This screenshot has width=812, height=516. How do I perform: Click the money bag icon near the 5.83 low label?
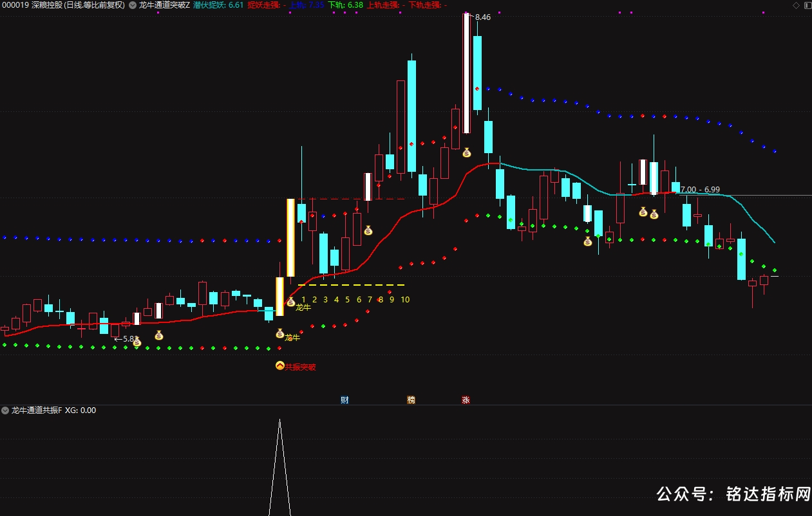point(137,342)
